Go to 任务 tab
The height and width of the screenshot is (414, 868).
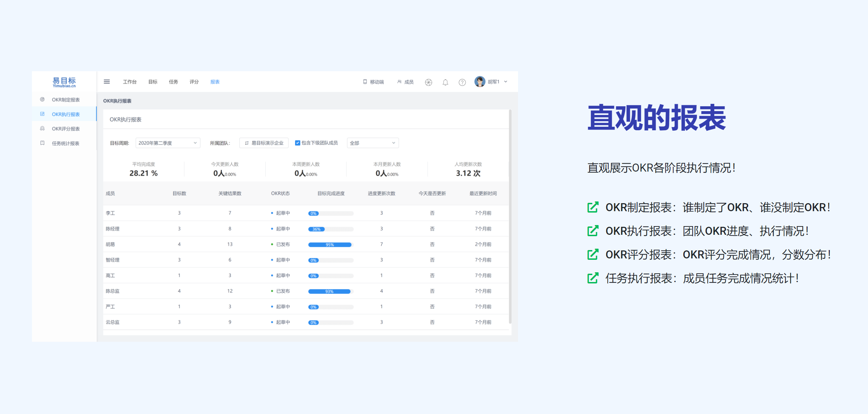(173, 82)
